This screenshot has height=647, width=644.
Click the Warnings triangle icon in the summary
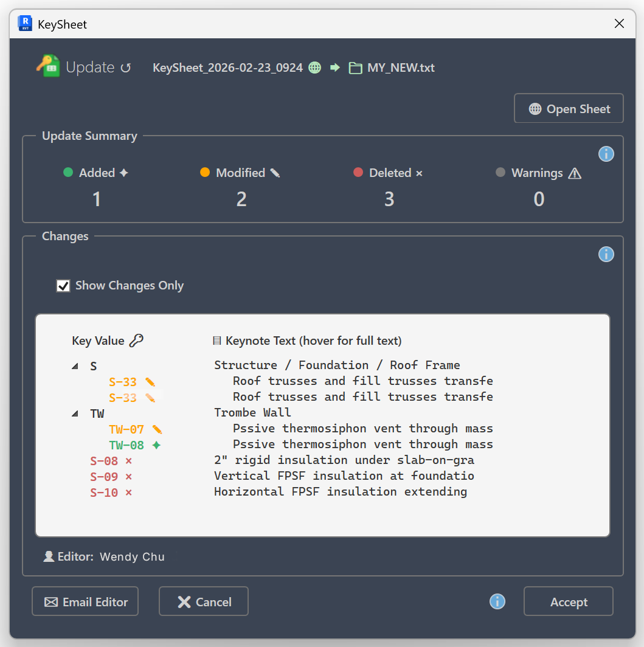574,173
